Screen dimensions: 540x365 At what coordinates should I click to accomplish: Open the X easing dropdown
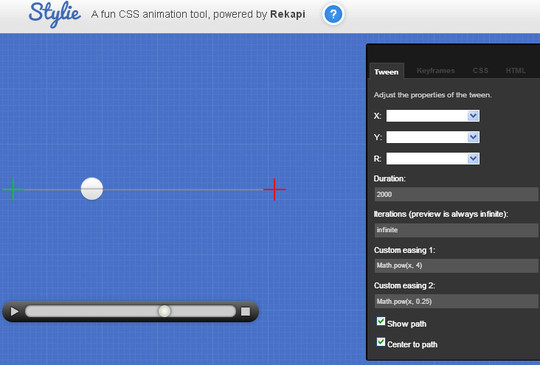433,116
